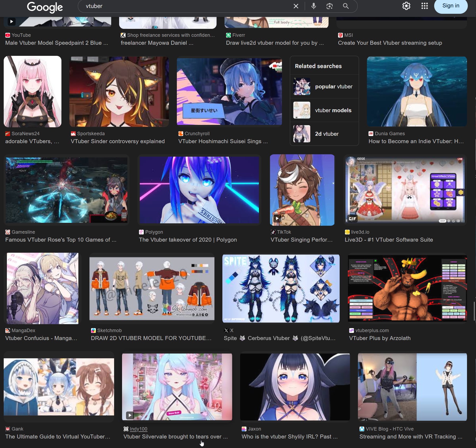Open 'How to Become an Indie VTuber' title
Image resolution: width=476 pixels, height=448 pixels.
point(416,141)
